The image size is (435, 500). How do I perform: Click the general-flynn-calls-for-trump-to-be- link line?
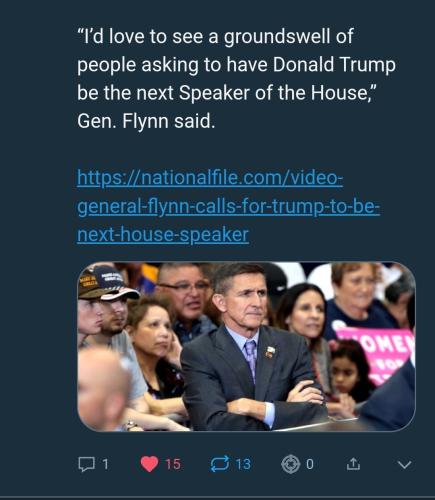point(228,206)
